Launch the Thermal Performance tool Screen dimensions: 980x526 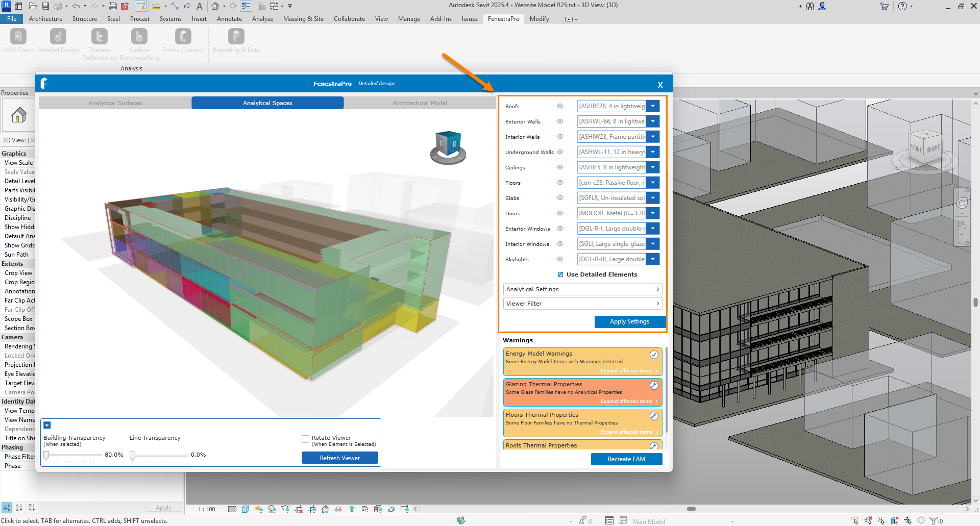[100, 37]
